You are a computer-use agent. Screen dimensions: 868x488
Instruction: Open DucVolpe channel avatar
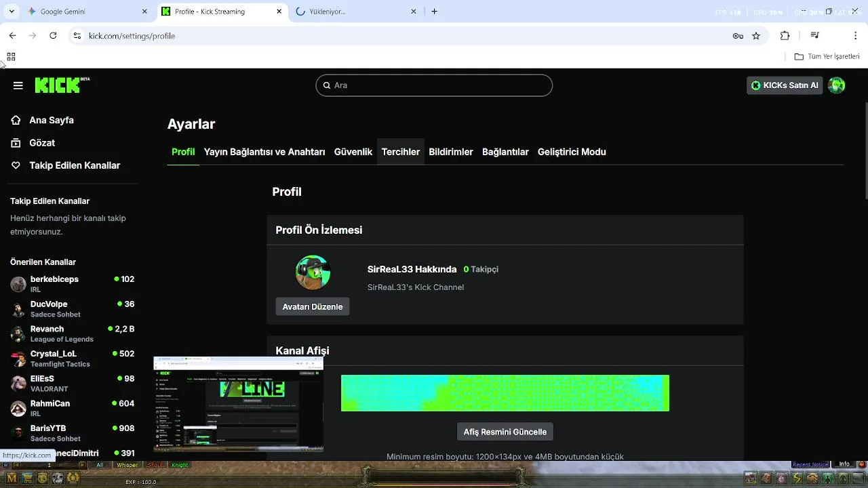click(x=18, y=309)
